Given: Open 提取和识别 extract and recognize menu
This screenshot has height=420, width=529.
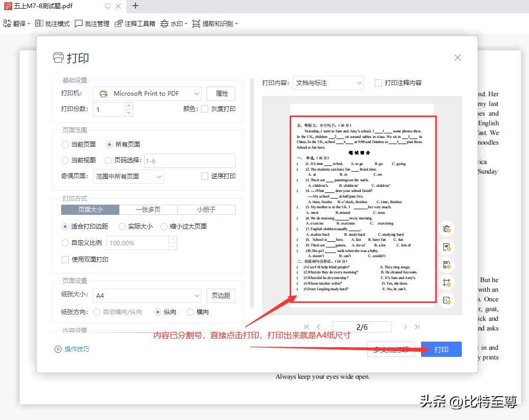Looking at the screenshot, I should pyautogui.click(x=215, y=23).
